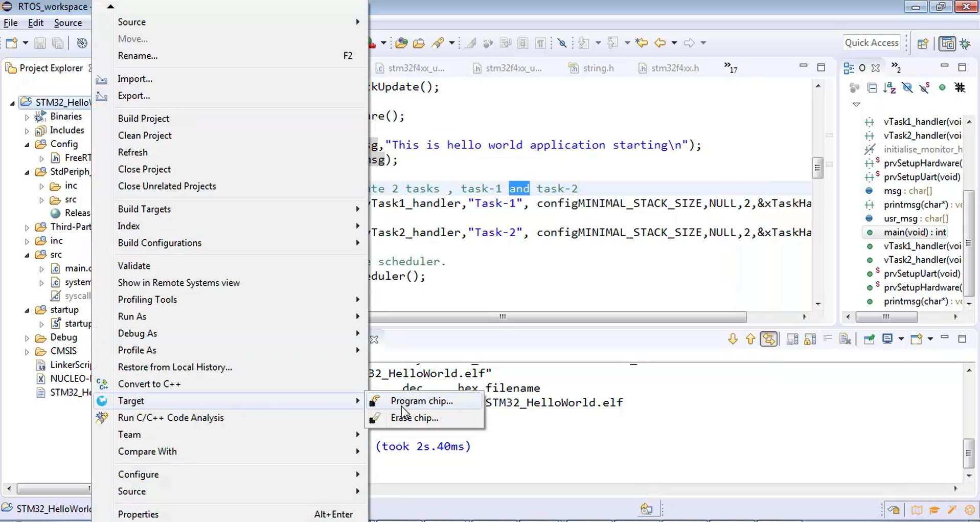Toggle Hide Fields in Outline

point(907,88)
